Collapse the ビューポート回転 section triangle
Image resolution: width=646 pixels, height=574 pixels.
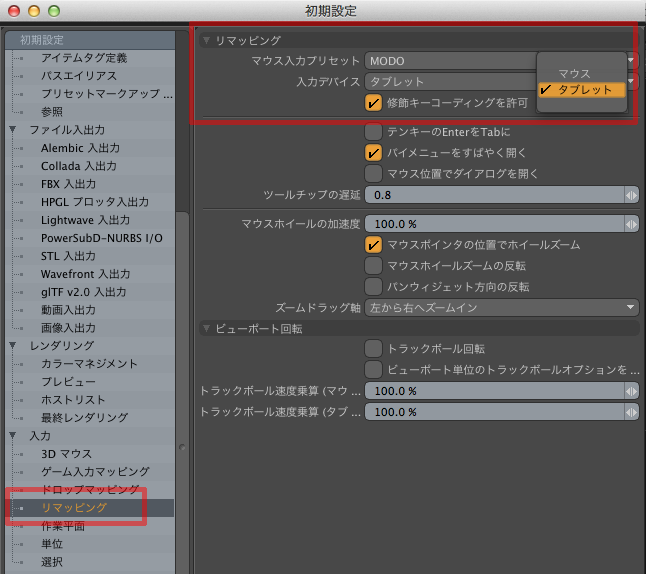pyautogui.click(x=207, y=328)
